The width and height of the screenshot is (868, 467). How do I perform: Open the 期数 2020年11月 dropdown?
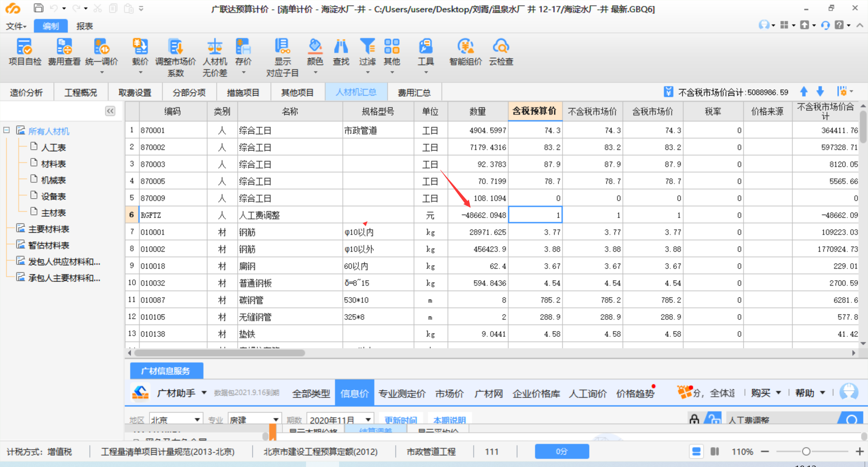pos(340,419)
